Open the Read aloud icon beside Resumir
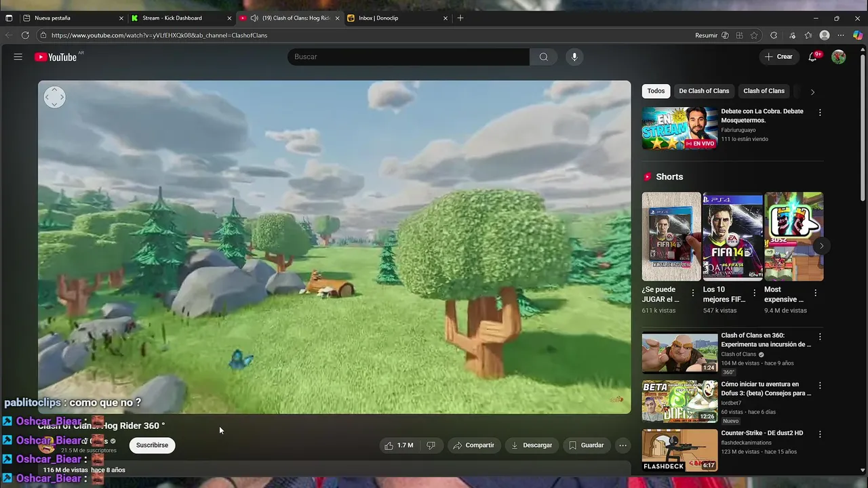This screenshot has width=868, height=488. [725, 35]
